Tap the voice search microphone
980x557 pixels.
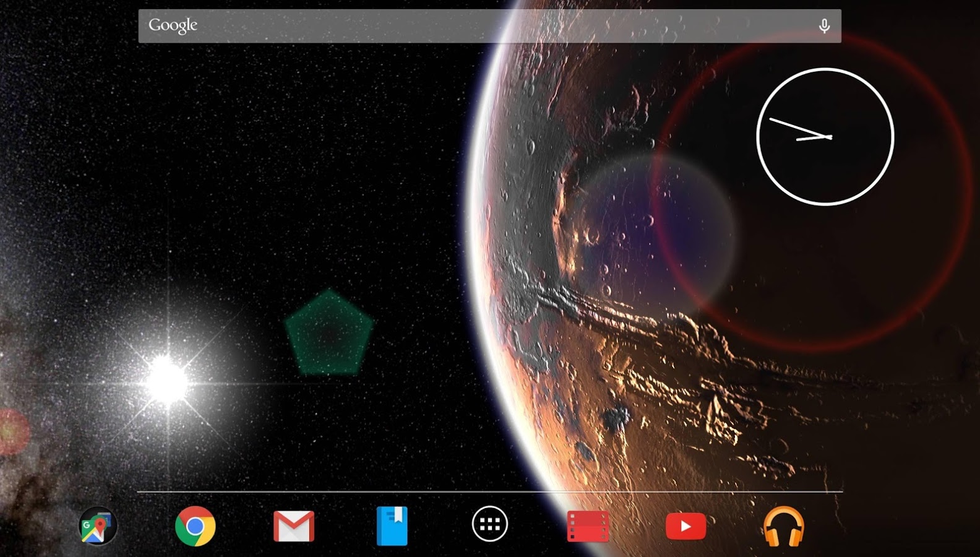(824, 26)
